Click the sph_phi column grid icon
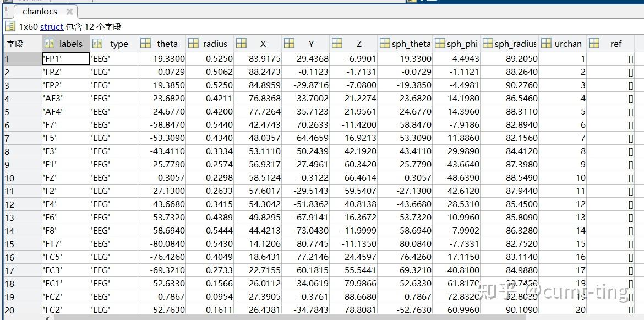644x320 pixels. [x=440, y=44]
